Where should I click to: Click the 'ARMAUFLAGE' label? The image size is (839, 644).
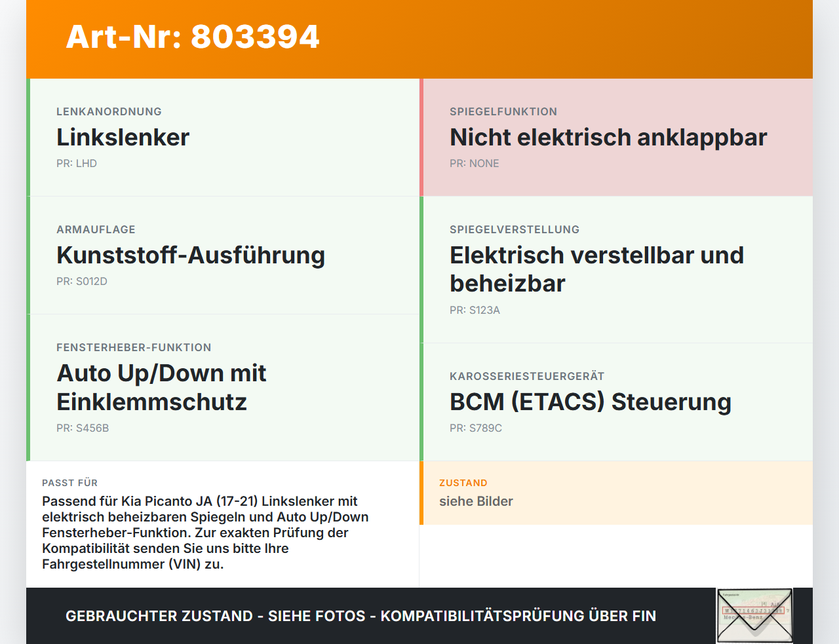point(96,229)
